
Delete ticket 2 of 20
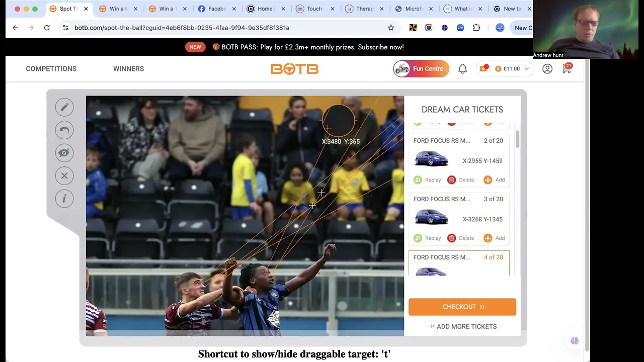coord(461,180)
